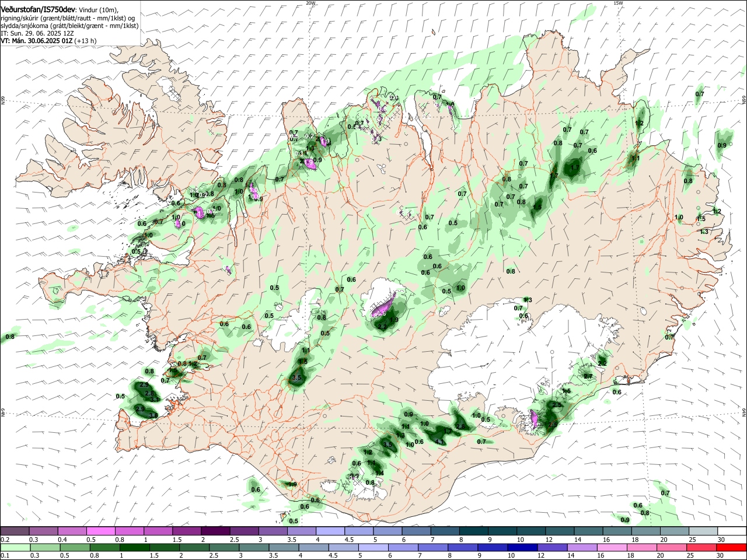Pick the top-row legend swatch starting at 20
This screenshot has height=560, width=747.
click(675, 531)
